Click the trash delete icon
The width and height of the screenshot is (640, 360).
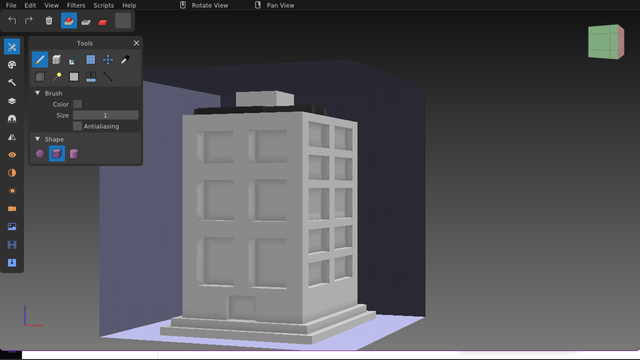click(x=49, y=20)
